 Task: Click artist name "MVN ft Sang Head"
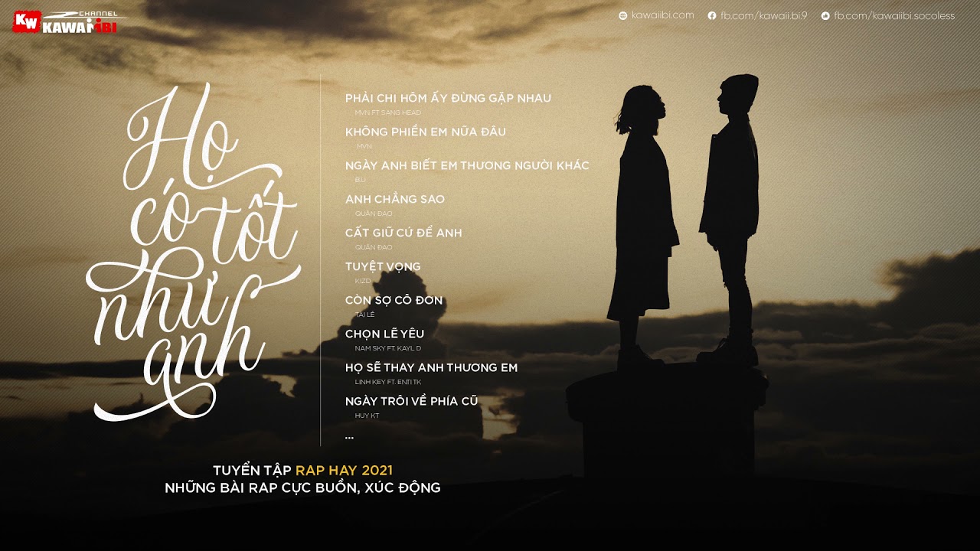tap(388, 112)
